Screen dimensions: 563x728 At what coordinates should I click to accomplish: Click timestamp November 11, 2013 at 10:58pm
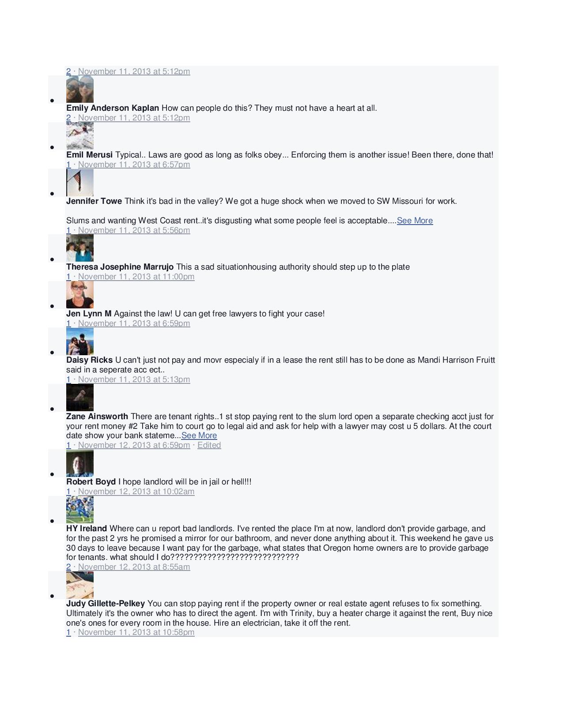click(x=136, y=632)
